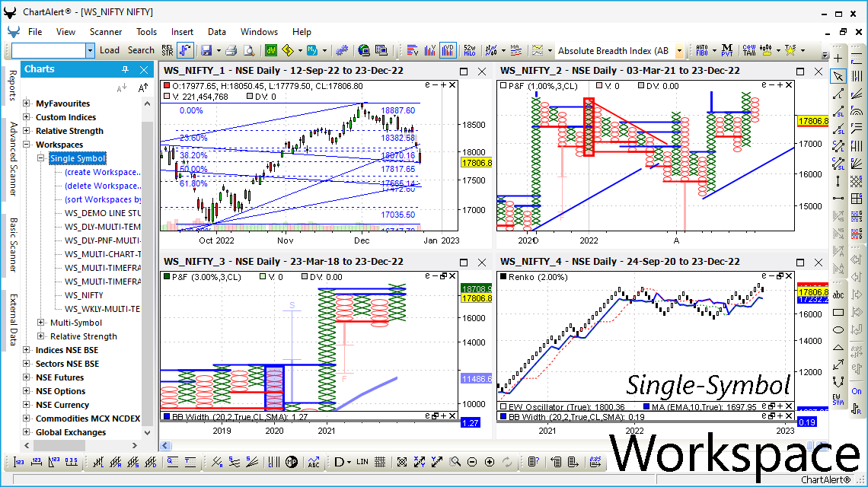Click the MA moving average icon
Screen dimensions: 868x487
click(516, 50)
